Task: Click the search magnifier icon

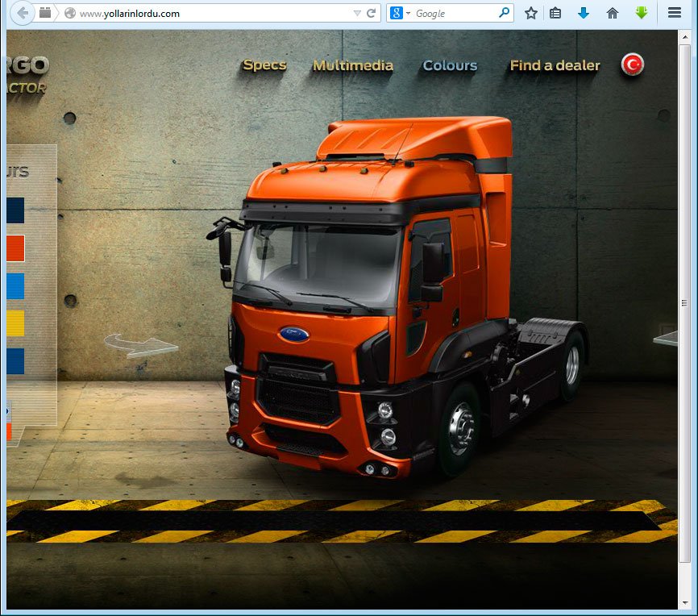Action: [x=505, y=13]
